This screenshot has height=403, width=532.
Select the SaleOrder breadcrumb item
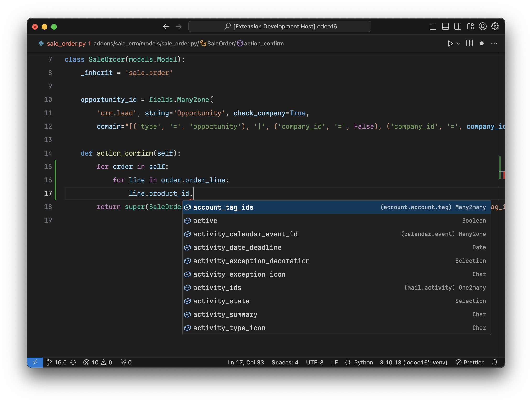[x=221, y=44]
